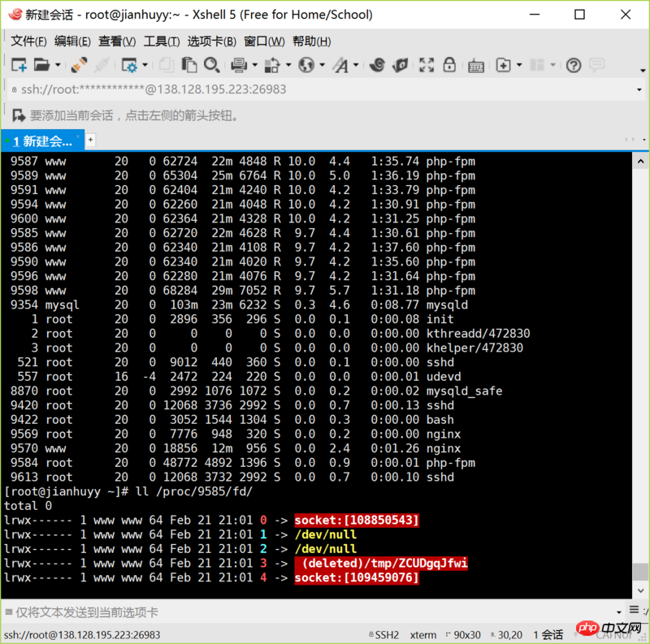Open the 文件(F) menu
Screen dimensions: 650x644
pos(28,41)
